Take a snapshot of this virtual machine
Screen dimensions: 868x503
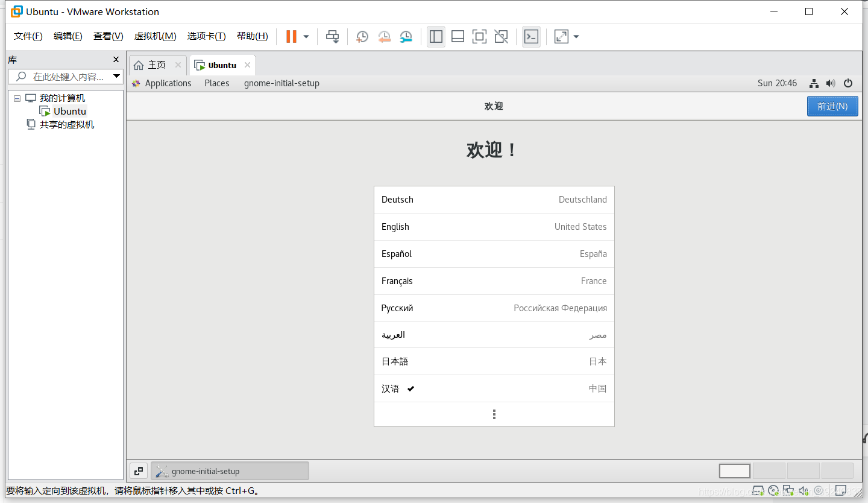coord(362,37)
